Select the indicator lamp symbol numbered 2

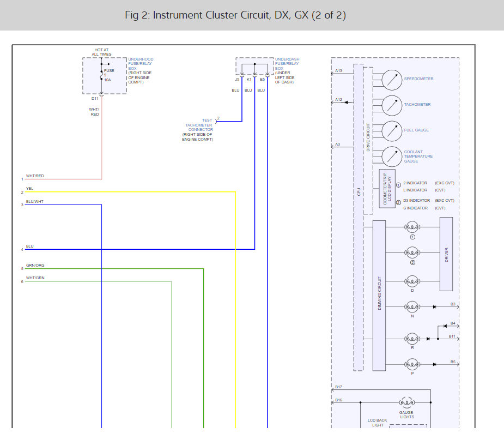tap(412, 253)
